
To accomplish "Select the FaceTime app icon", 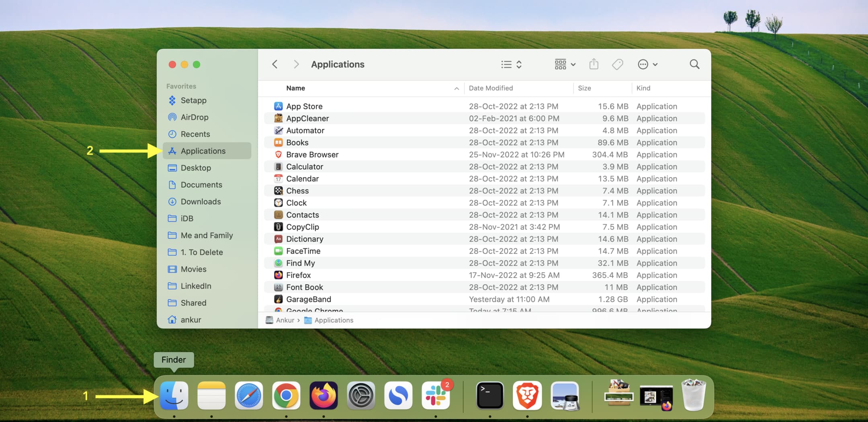I will click(x=278, y=251).
